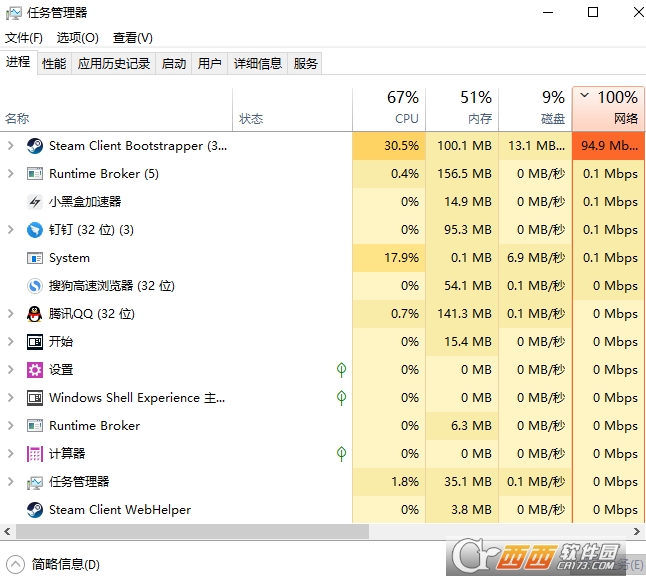The image size is (646, 586).
Task: Sort processes by the 网络 column
Action: click(609, 109)
